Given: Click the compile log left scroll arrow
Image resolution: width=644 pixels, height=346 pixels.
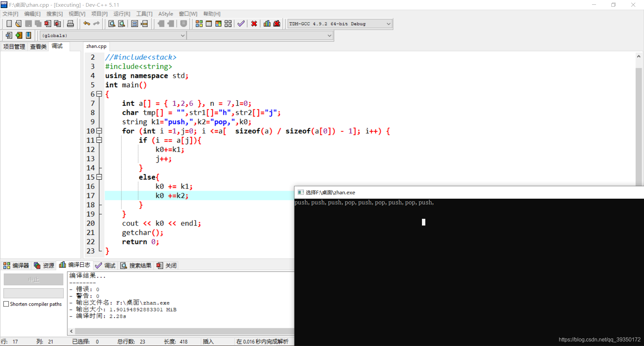Looking at the screenshot, I should pos(71,331).
